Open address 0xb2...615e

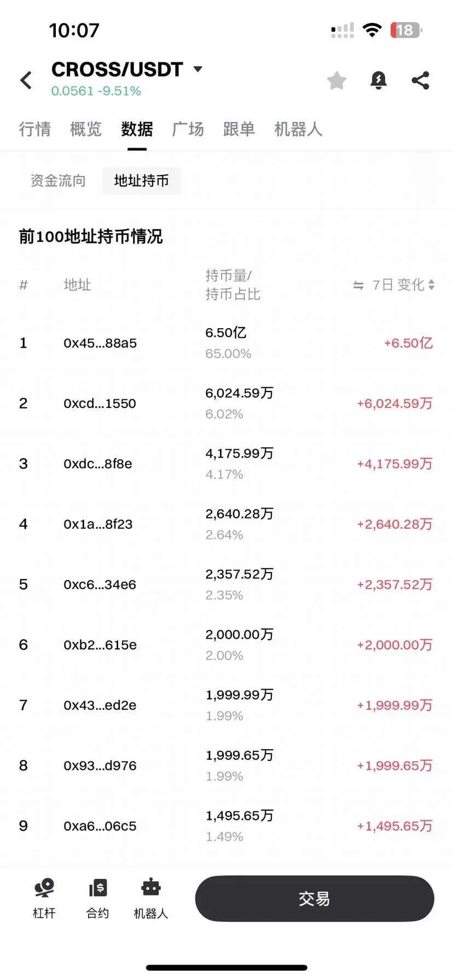(x=100, y=645)
